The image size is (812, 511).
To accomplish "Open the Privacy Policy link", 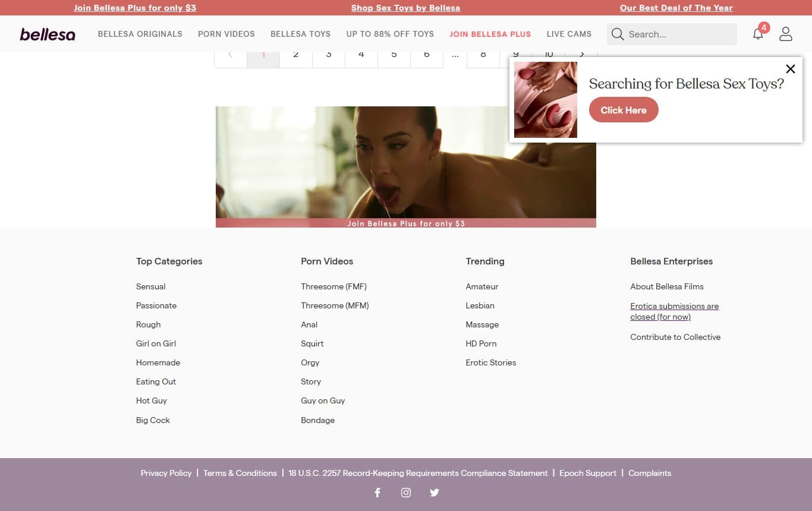I will pos(166,473).
